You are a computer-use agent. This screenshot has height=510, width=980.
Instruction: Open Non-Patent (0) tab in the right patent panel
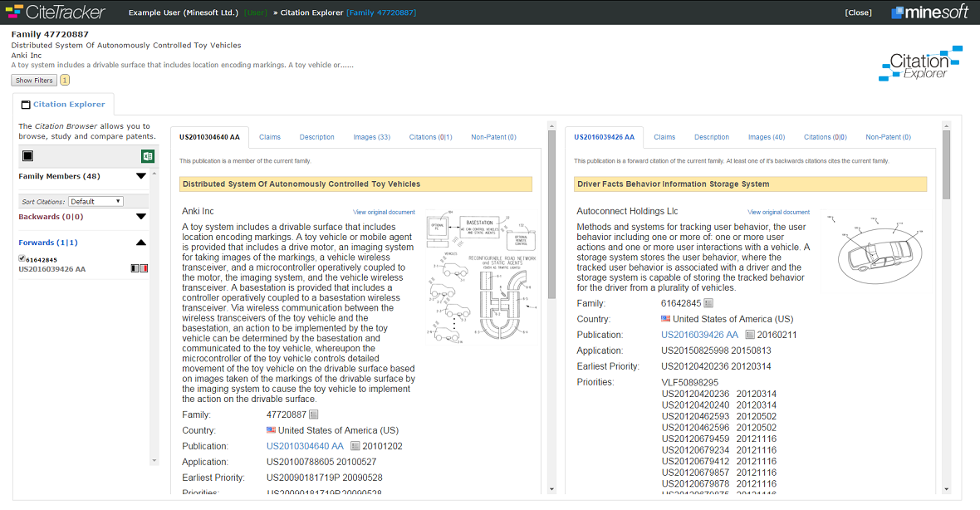[x=888, y=137]
